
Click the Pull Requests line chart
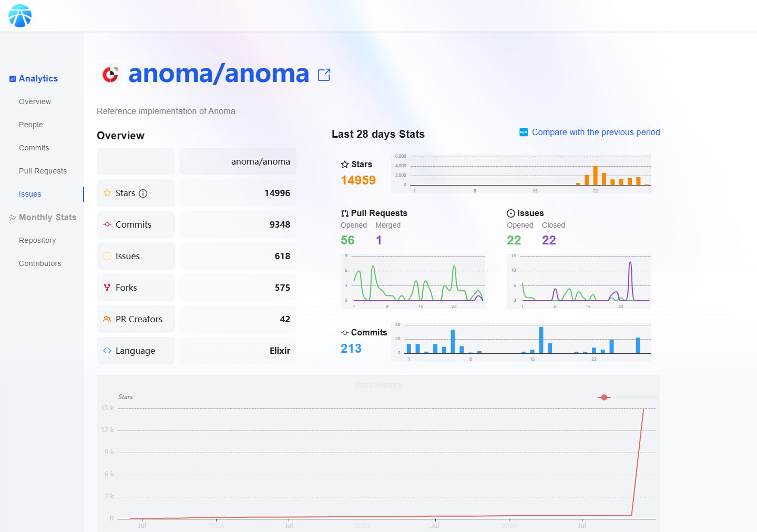(413, 281)
